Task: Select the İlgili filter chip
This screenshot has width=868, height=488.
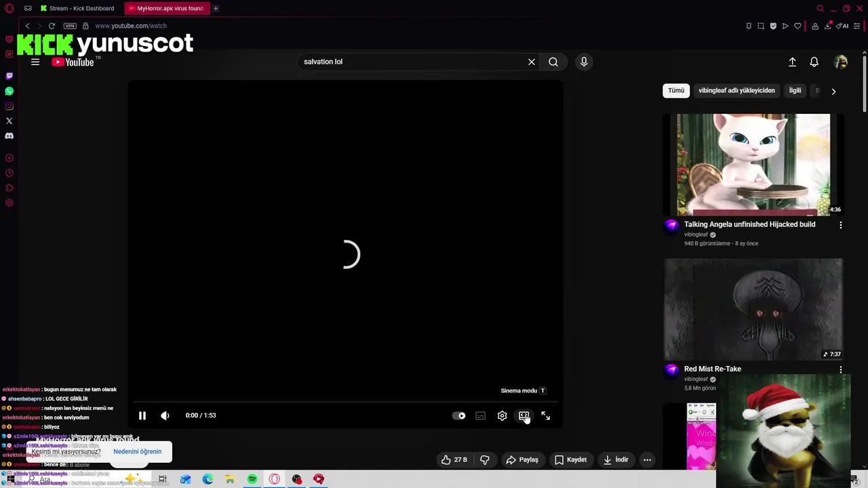Action: point(795,90)
